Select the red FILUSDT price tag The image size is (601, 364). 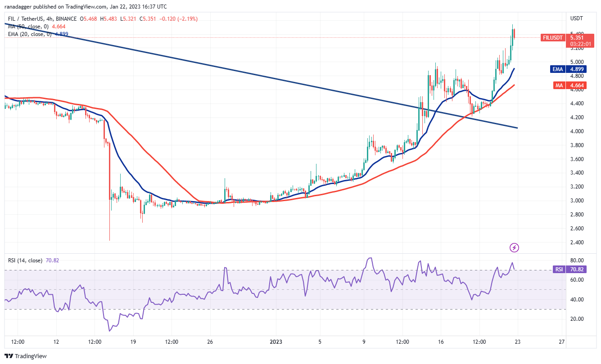(x=552, y=38)
